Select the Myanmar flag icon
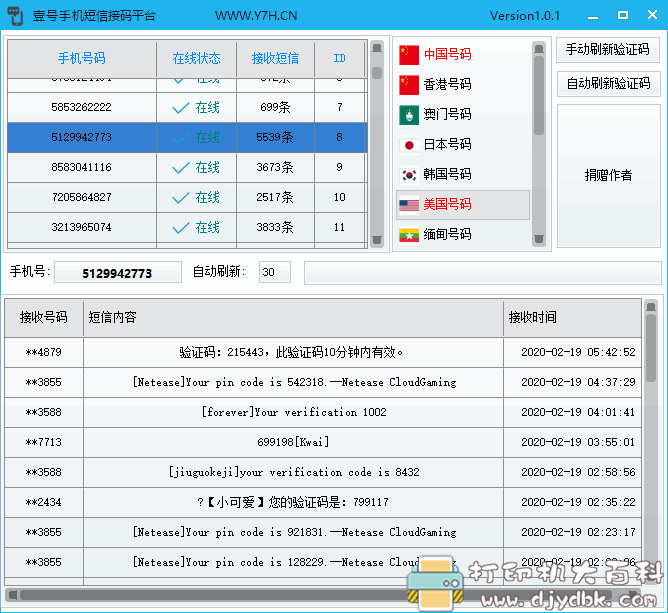Viewport: 668px width, 613px height. click(x=409, y=235)
